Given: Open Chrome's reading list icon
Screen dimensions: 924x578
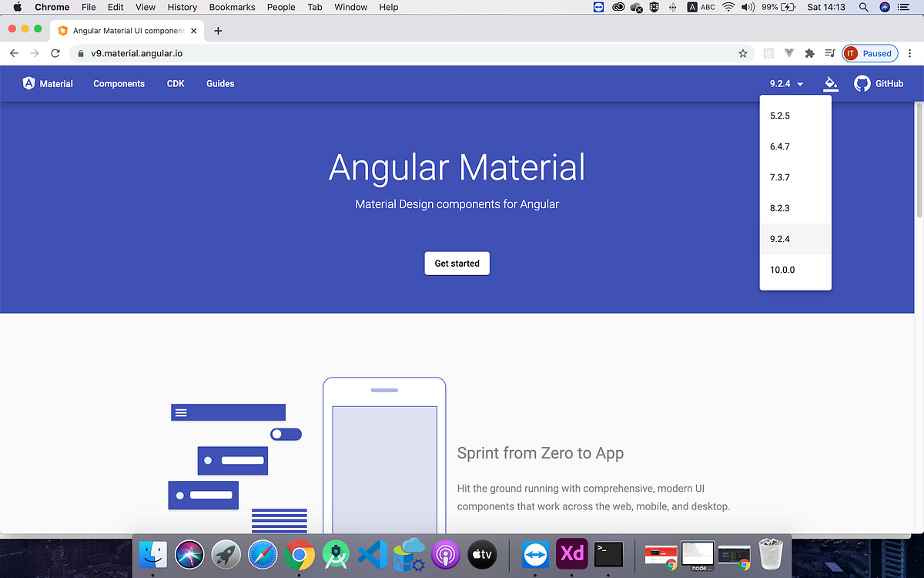Looking at the screenshot, I should pos(829,53).
